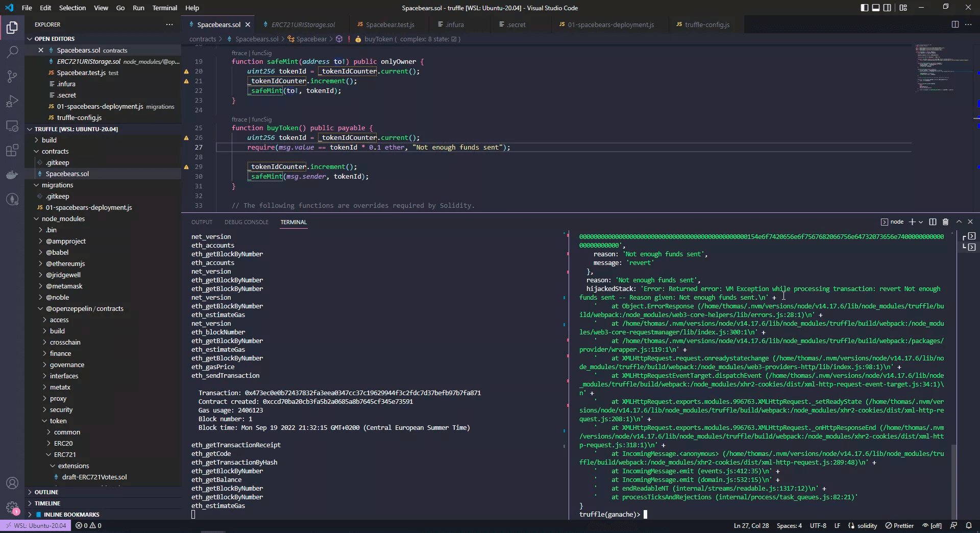Click errors and warnings counter in status bar
This screenshot has width=980, height=533.
pos(88,525)
